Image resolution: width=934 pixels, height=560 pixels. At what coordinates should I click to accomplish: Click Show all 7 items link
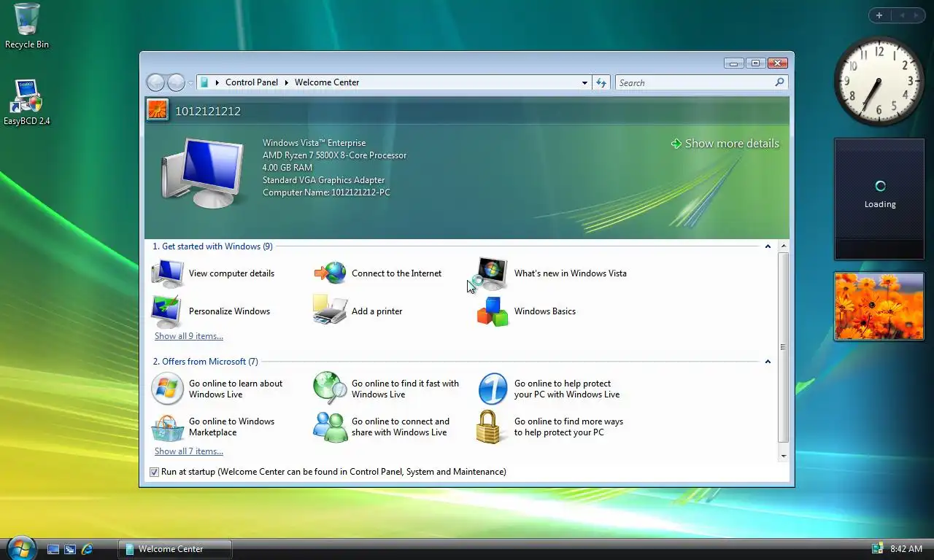189,451
